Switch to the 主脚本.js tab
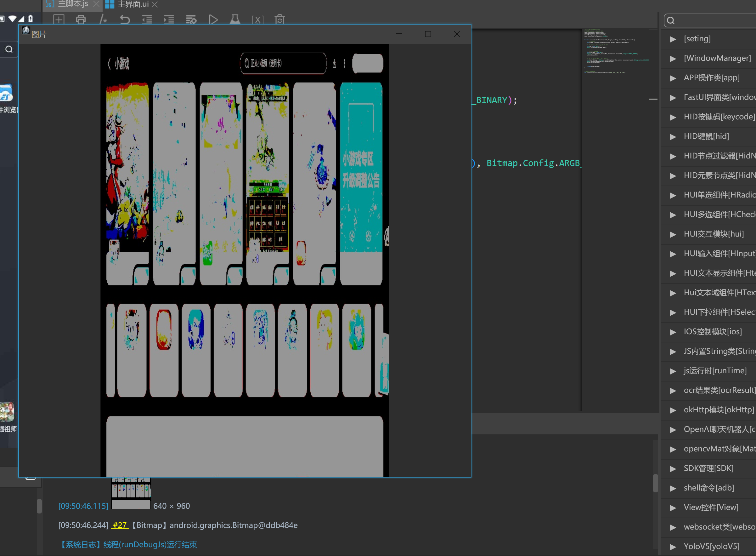The width and height of the screenshot is (756, 556). pos(73,4)
